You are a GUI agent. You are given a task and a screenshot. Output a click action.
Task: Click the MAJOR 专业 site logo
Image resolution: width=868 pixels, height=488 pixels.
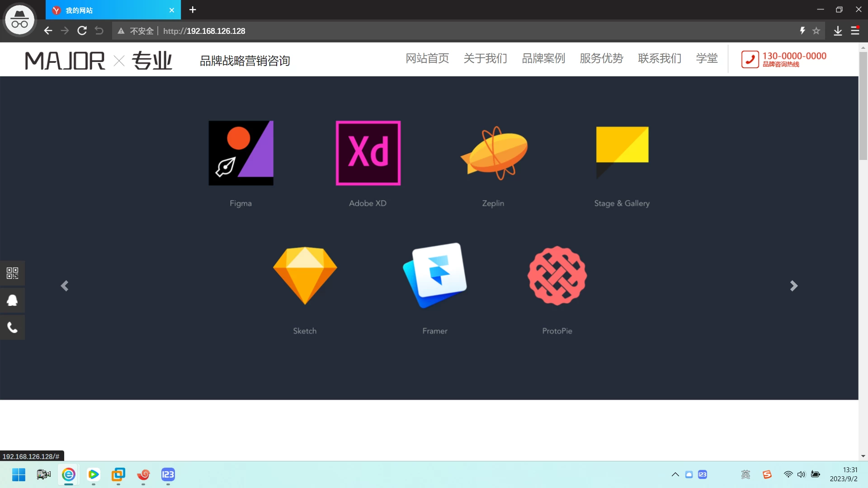tap(99, 61)
